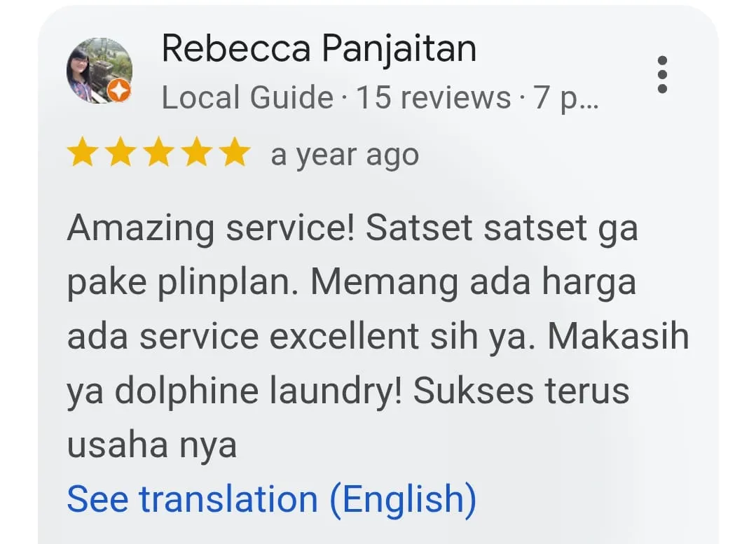Click the words 'Amazing service!' in review

click(211, 228)
